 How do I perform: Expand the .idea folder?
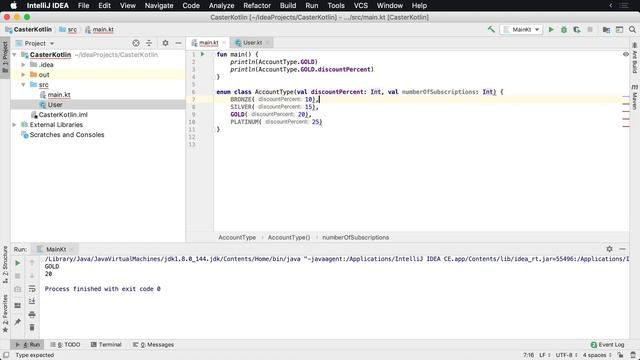tap(23, 64)
